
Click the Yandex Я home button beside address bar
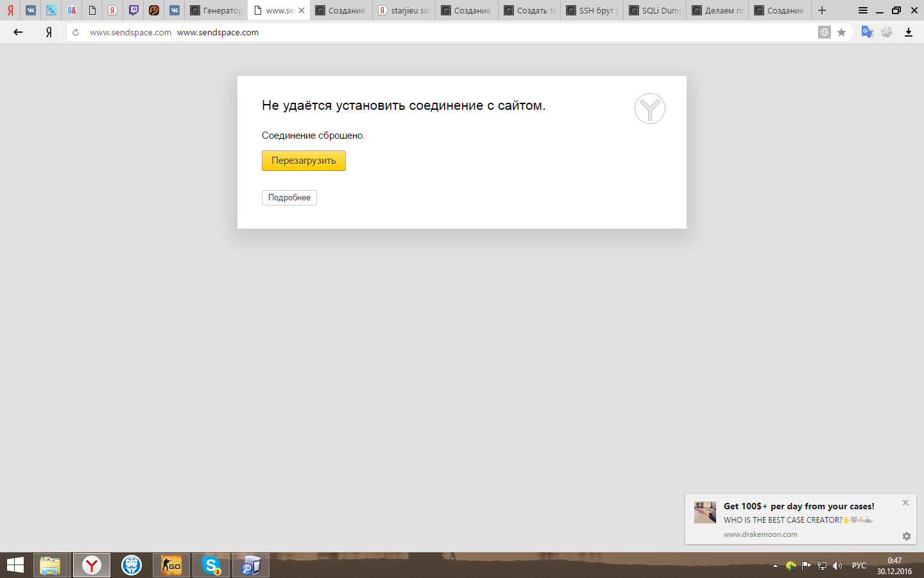(49, 32)
